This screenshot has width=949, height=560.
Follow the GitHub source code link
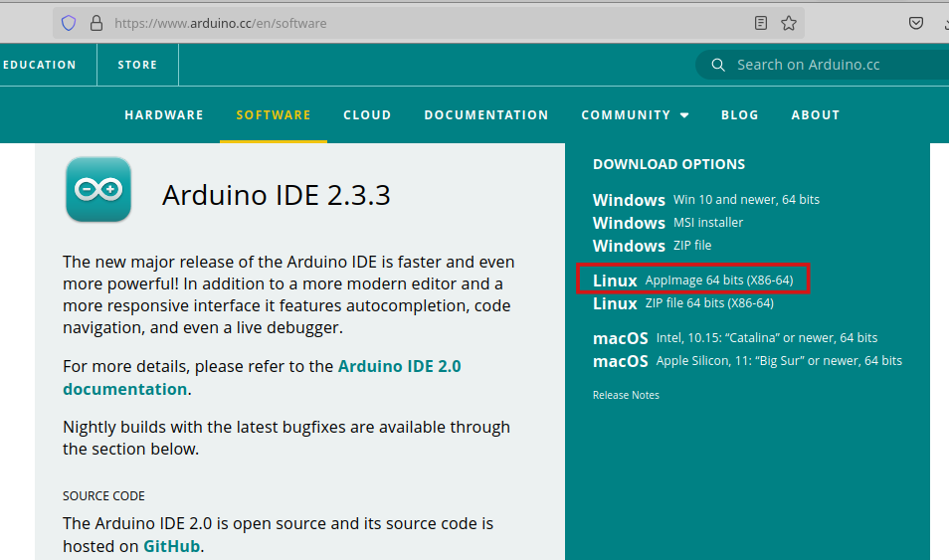point(171,546)
